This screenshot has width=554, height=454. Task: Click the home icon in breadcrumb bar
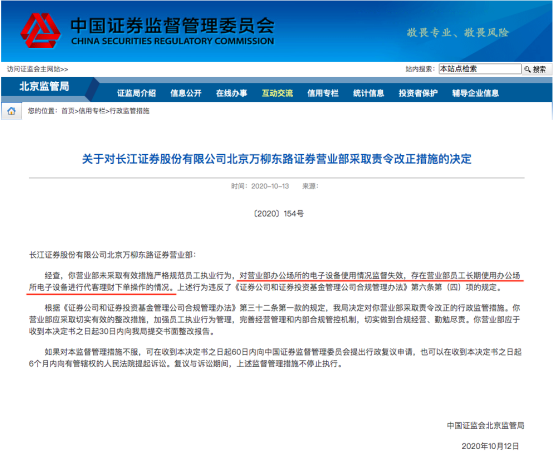[x=11, y=111]
